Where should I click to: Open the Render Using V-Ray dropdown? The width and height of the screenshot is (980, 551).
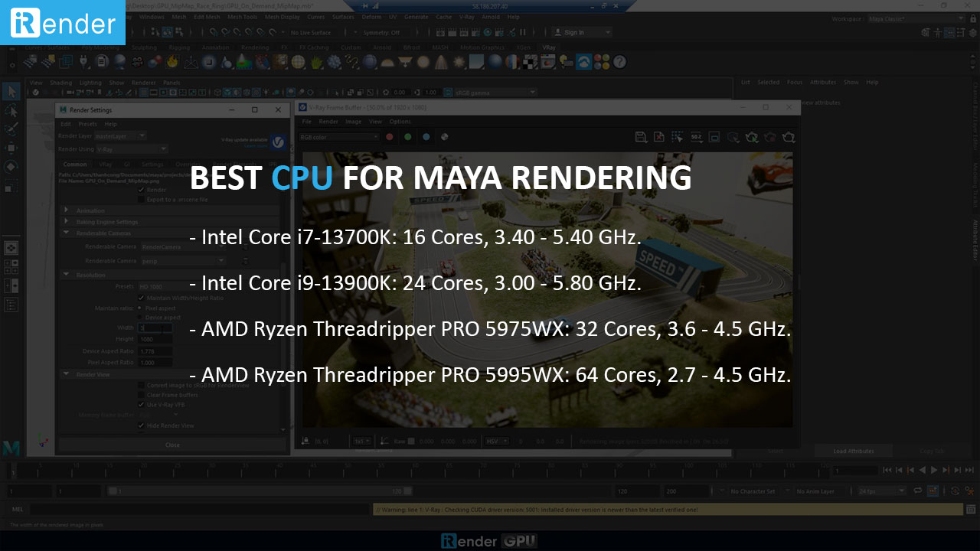coord(132,148)
